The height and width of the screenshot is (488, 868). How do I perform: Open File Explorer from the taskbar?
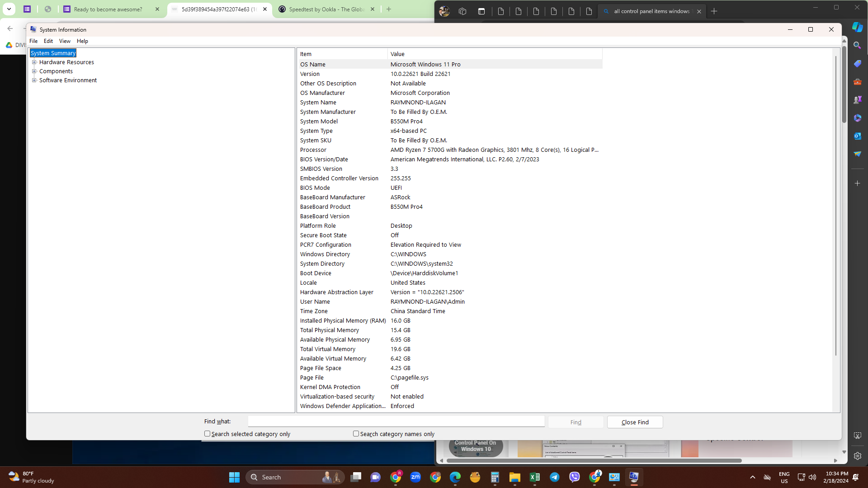[x=515, y=477]
